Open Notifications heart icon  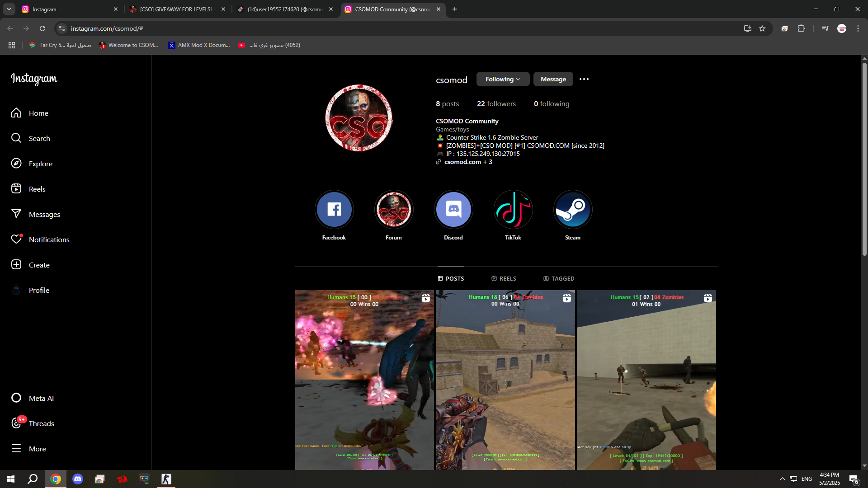(x=16, y=239)
